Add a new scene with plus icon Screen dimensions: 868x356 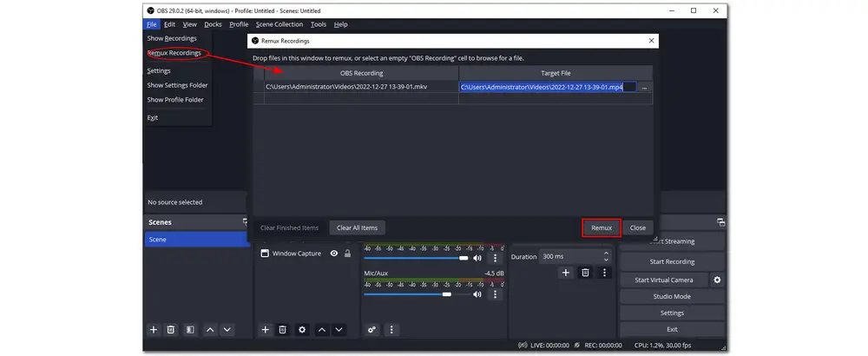tap(154, 330)
